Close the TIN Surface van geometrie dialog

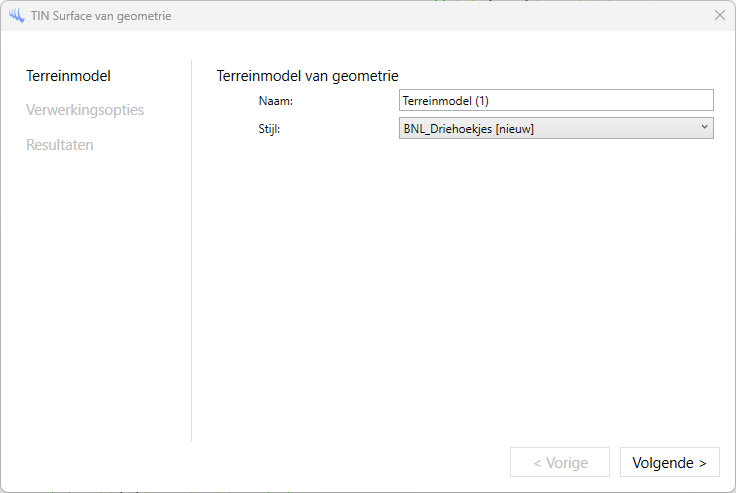click(720, 16)
